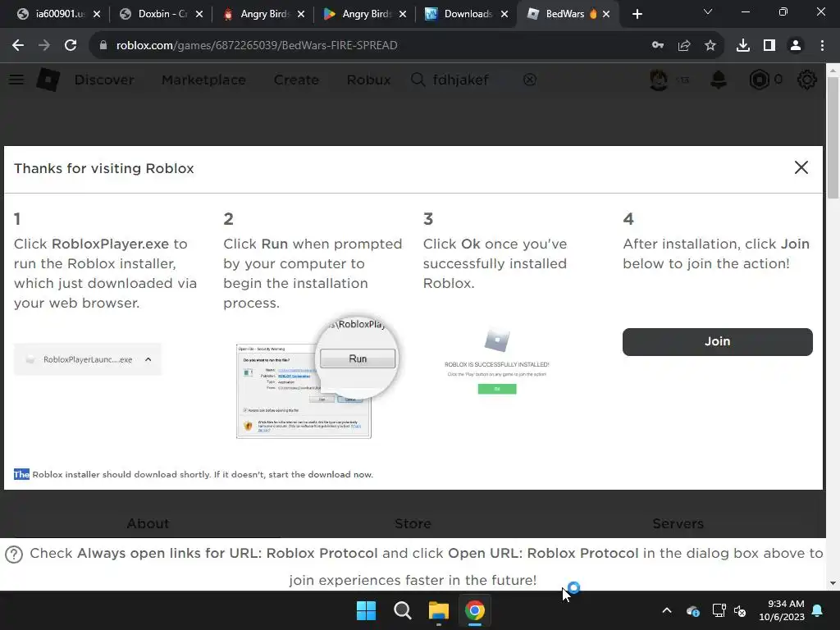The width and height of the screenshot is (840, 630).
Task: Open Roblox settings gear
Action: [x=807, y=80]
